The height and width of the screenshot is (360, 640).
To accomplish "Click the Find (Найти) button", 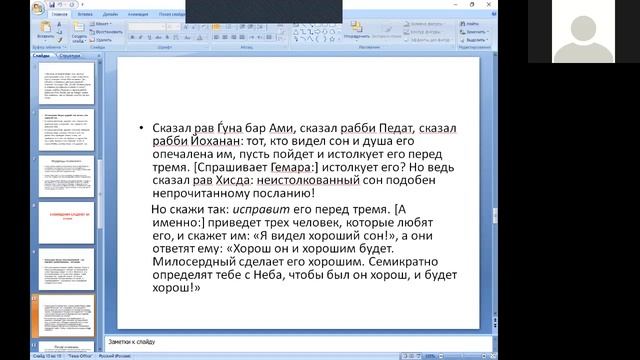I will 470,24.
